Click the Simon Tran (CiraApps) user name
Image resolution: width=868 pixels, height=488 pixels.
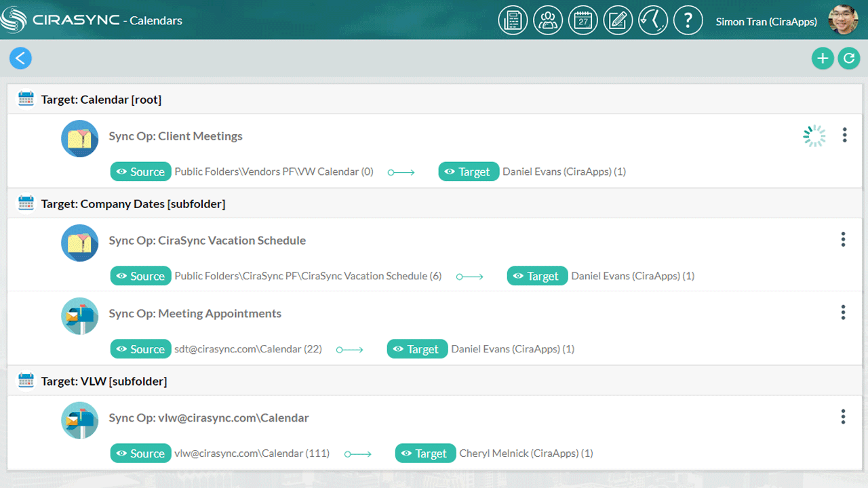pos(766,22)
